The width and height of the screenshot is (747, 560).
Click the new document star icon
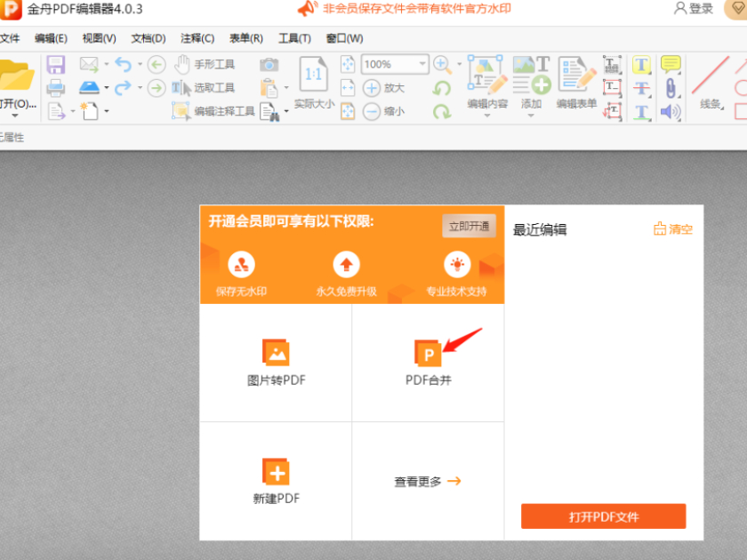pos(89,111)
